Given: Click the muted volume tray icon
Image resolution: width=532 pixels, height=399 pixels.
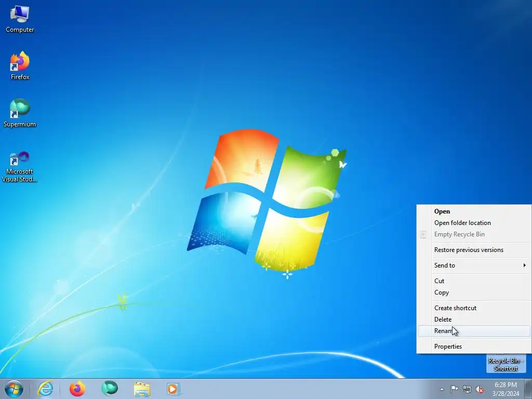Looking at the screenshot, I should pyautogui.click(x=480, y=389).
